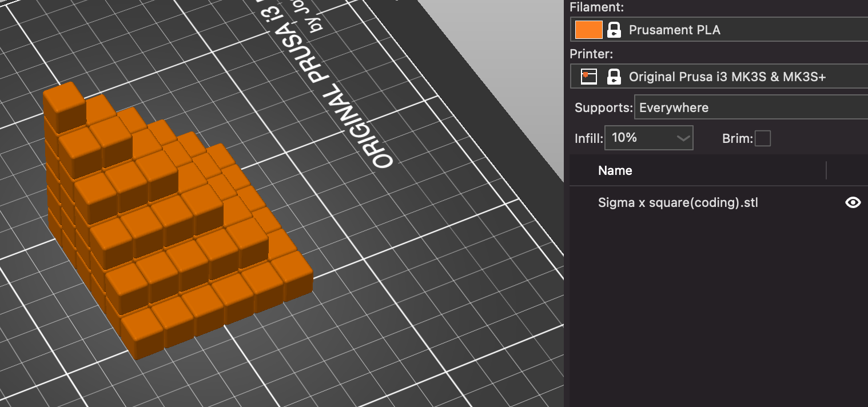The height and width of the screenshot is (407, 868).
Task: Toggle visibility eye of Sigma x square(coding).stl
Action: click(x=853, y=202)
